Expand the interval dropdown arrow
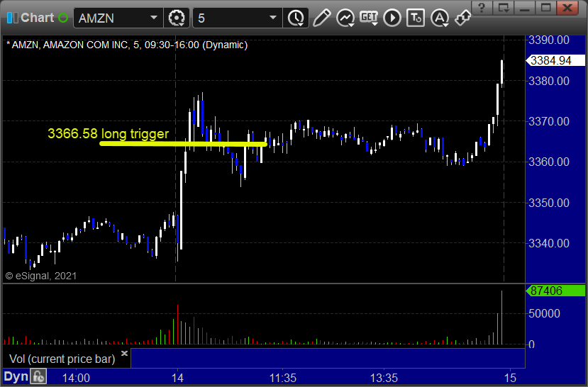 (x=273, y=18)
